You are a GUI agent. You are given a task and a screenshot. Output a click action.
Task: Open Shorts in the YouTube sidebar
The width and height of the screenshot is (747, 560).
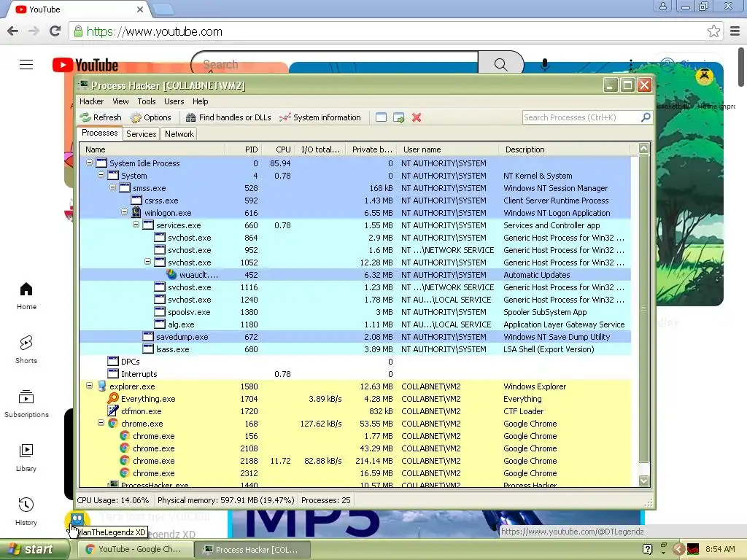click(26, 349)
